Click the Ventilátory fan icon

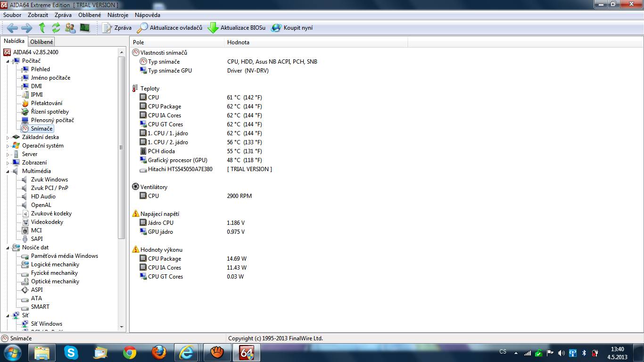click(x=136, y=187)
